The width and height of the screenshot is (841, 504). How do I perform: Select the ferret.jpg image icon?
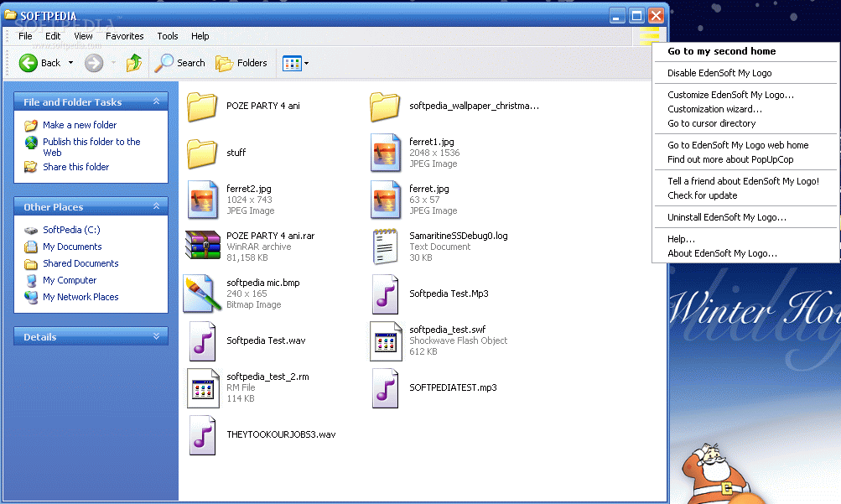pyautogui.click(x=385, y=200)
